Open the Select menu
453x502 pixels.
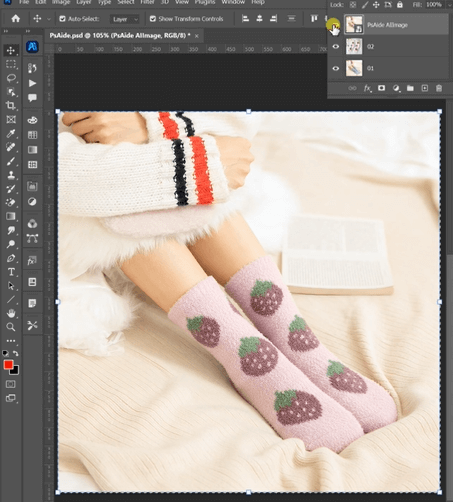click(x=126, y=2)
